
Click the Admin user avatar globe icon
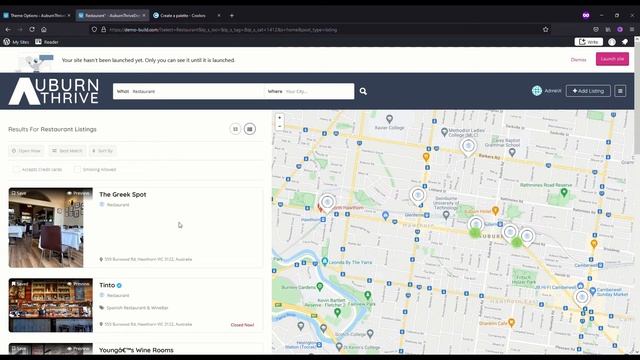(537, 91)
